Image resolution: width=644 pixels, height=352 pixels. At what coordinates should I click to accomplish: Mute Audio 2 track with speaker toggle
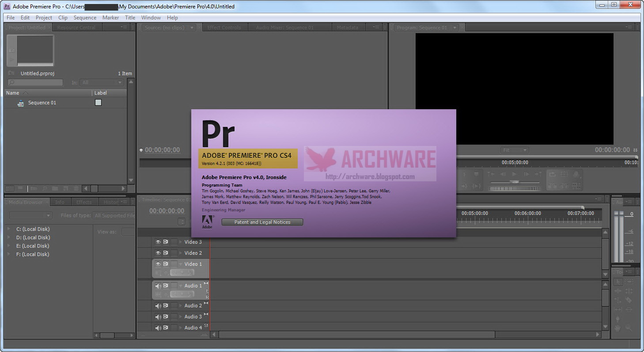158,306
